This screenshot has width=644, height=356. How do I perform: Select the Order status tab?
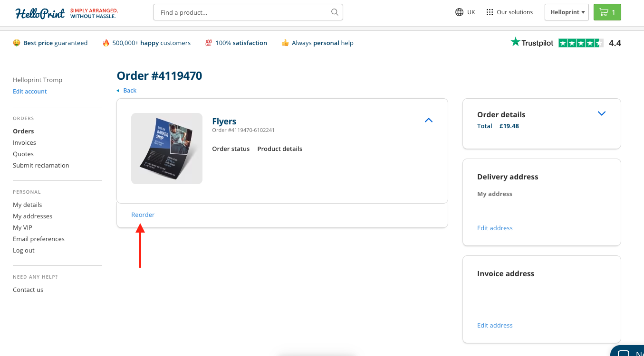(231, 149)
